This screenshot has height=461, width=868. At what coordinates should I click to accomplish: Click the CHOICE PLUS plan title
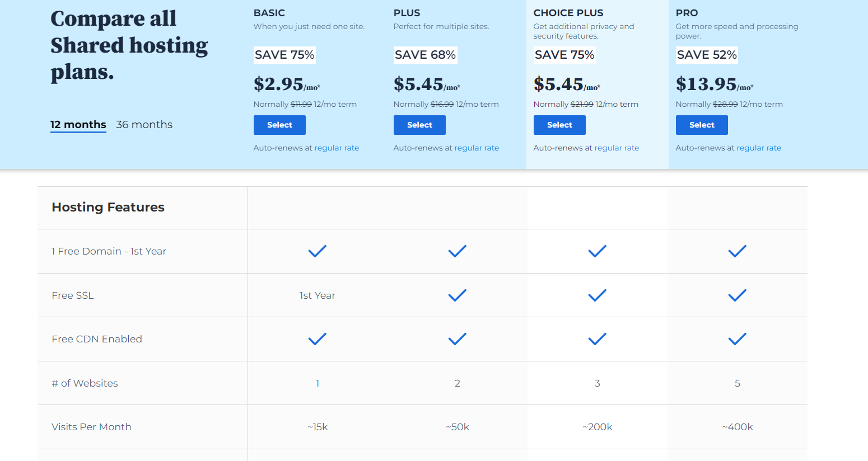pyautogui.click(x=568, y=13)
